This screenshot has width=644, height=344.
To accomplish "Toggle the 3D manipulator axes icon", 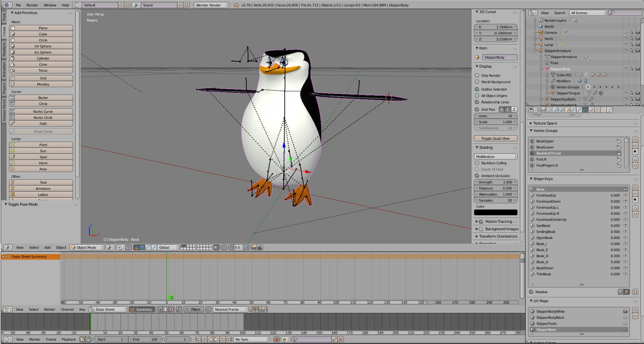I will (136, 247).
